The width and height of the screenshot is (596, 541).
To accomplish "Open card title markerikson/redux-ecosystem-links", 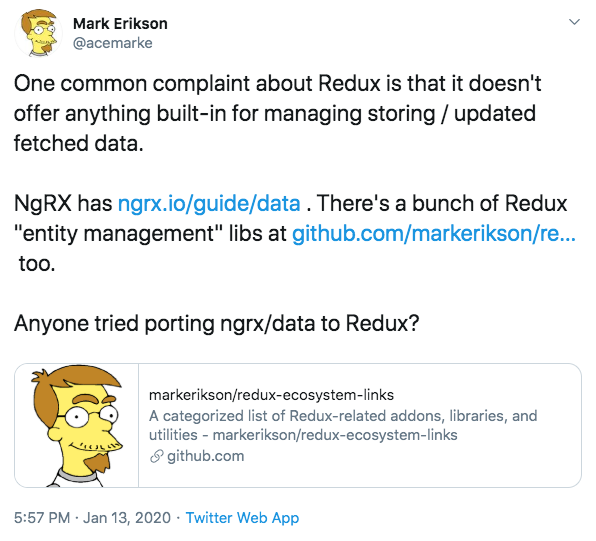I will (x=271, y=395).
